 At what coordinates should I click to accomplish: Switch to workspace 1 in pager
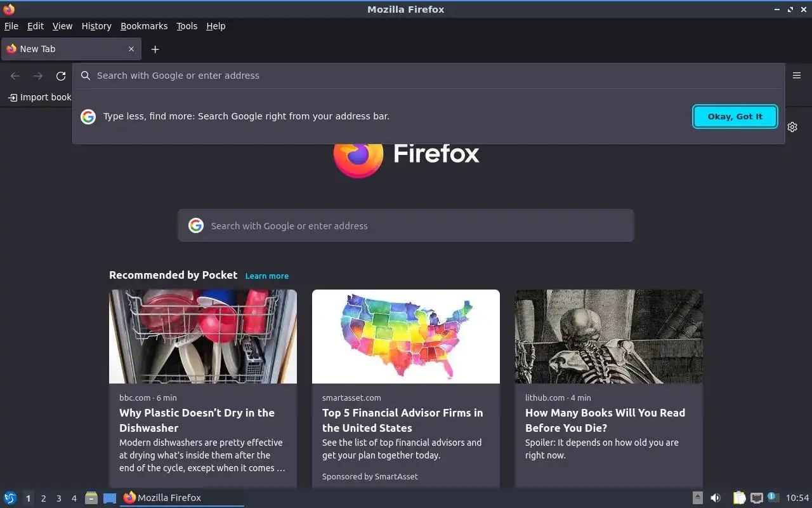[x=28, y=498]
